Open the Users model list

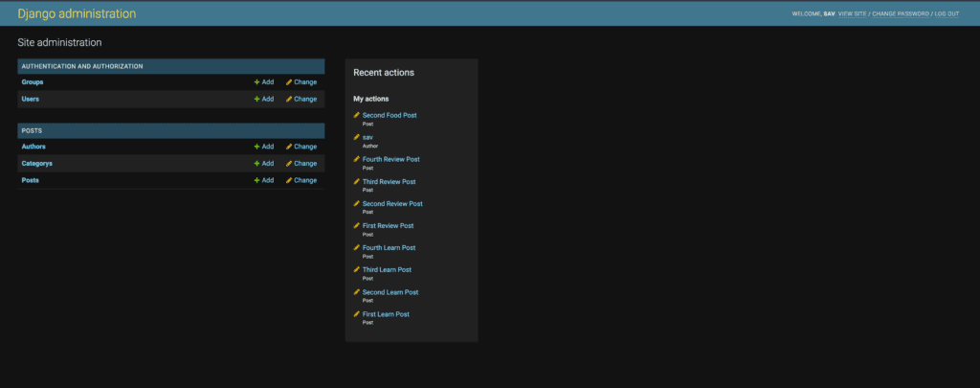[x=31, y=99]
